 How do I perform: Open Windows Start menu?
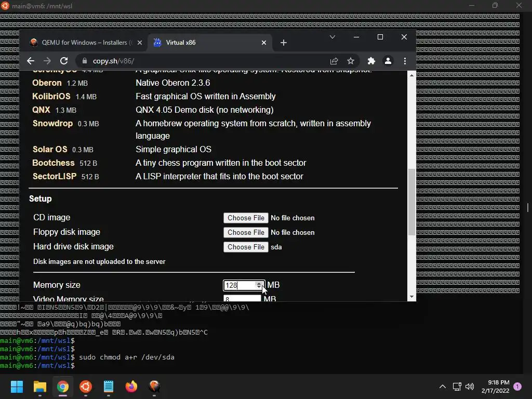click(x=17, y=387)
